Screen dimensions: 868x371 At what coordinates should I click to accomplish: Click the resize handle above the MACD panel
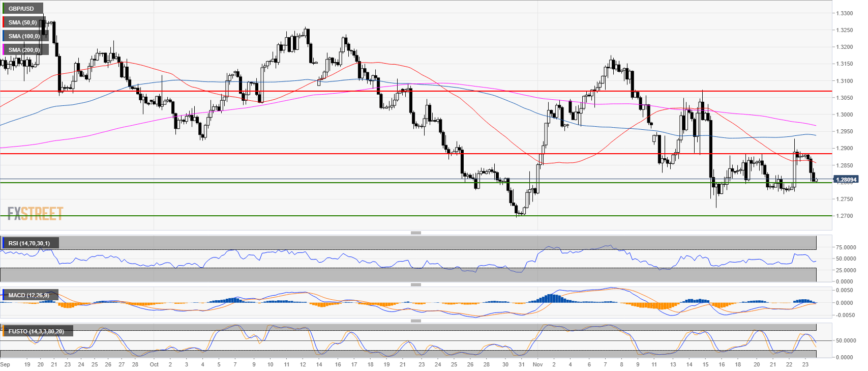pos(415,285)
